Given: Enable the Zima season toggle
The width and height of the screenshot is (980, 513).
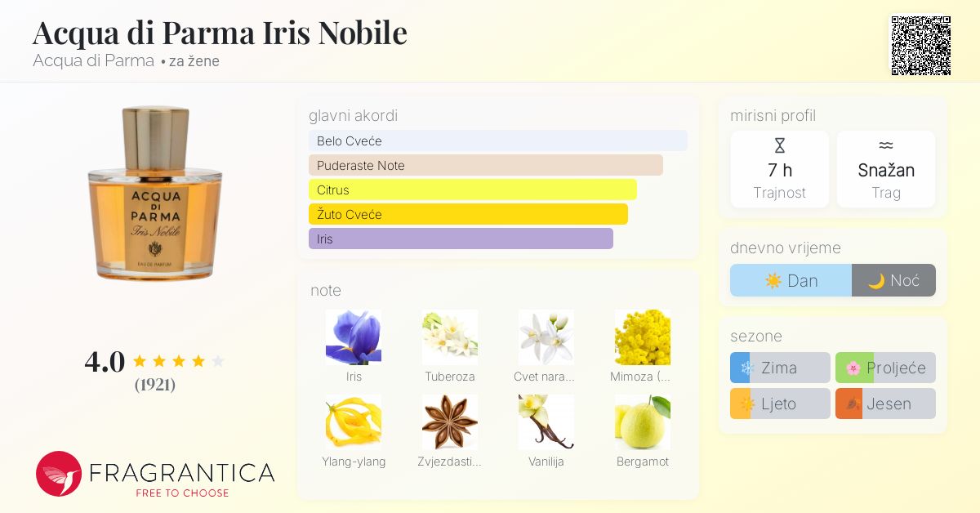Looking at the screenshot, I should point(780,368).
